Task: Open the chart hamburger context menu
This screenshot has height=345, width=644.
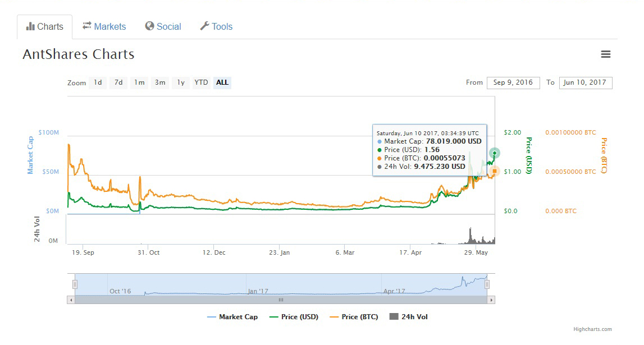Action: click(605, 54)
